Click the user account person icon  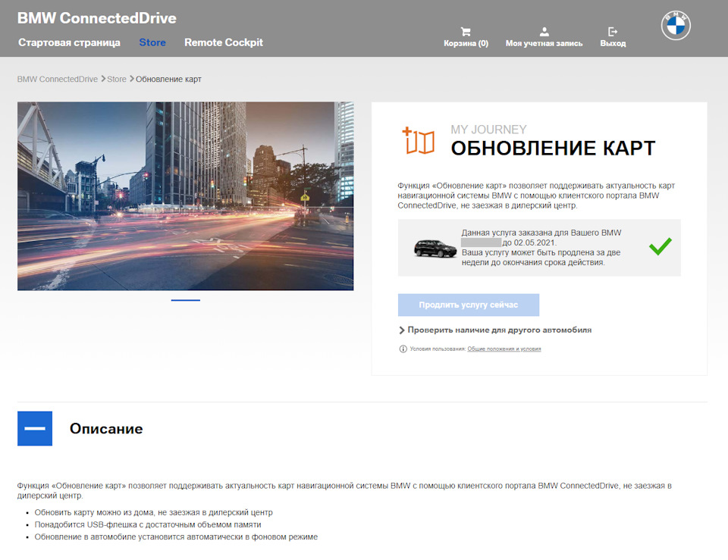(x=544, y=32)
